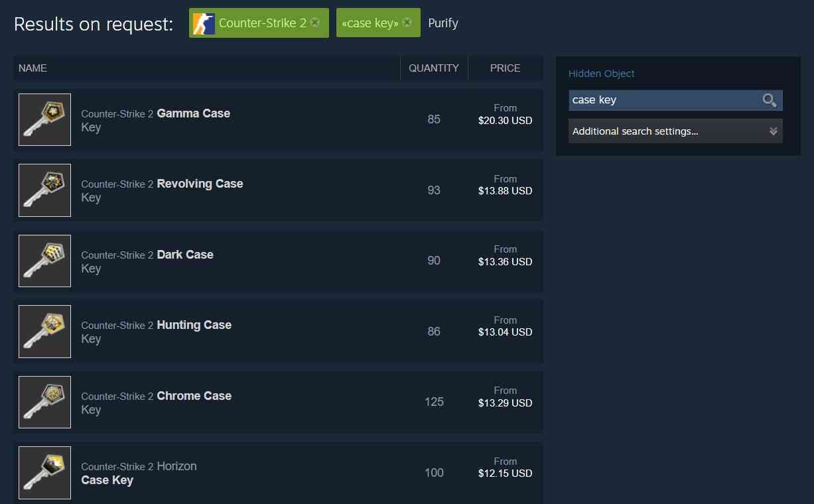This screenshot has height=504, width=814.
Task: Click the Horizon Case Key icon
Action: coord(44,473)
